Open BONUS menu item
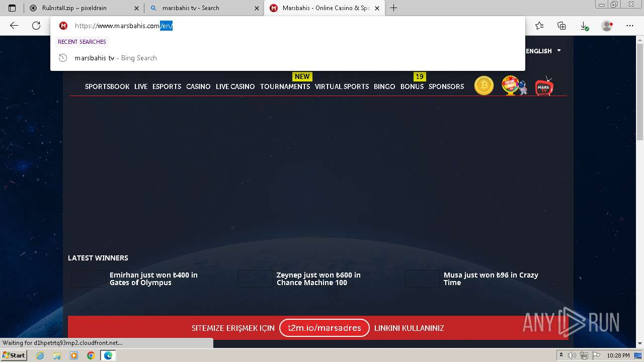 (x=412, y=86)
